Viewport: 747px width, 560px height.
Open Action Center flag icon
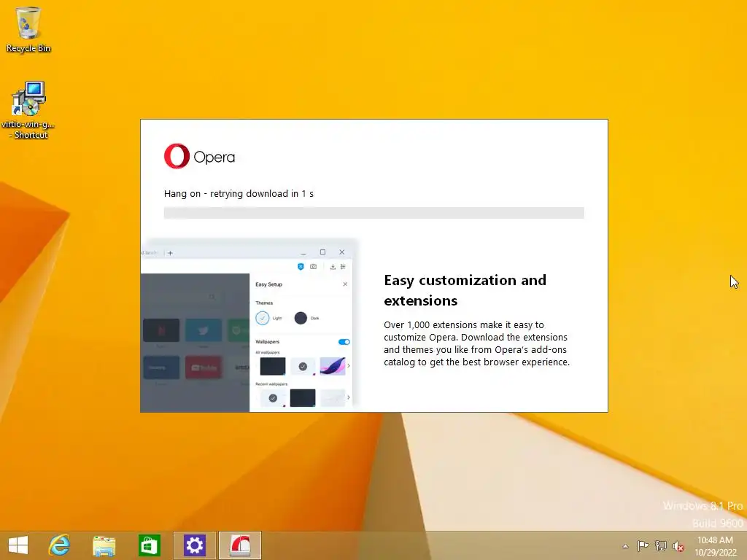pyautogui.click(x=643, y=545)
